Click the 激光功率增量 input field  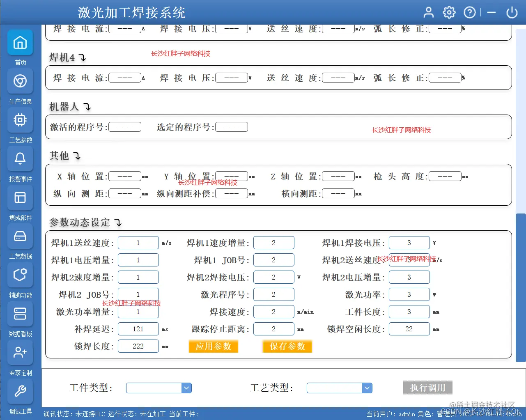[x=138, y=312]
